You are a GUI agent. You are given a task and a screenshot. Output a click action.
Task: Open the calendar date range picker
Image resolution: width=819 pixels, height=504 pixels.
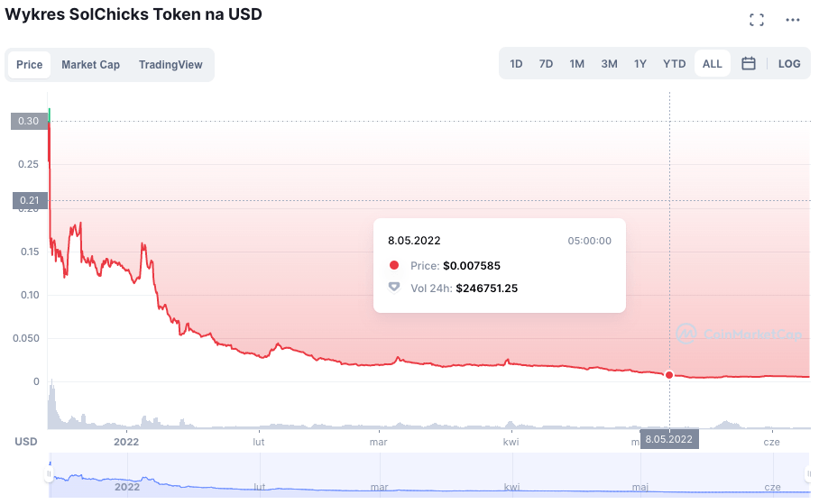pos(749,64)
